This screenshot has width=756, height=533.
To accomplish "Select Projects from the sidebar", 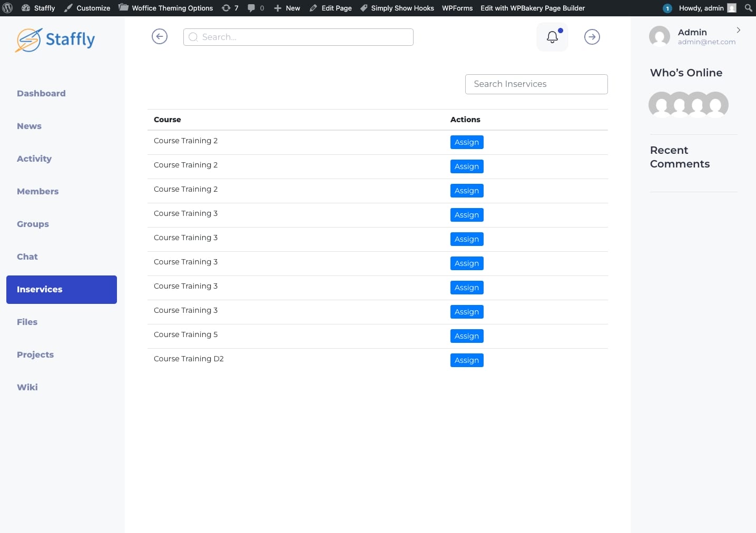I will pos(35,354).
